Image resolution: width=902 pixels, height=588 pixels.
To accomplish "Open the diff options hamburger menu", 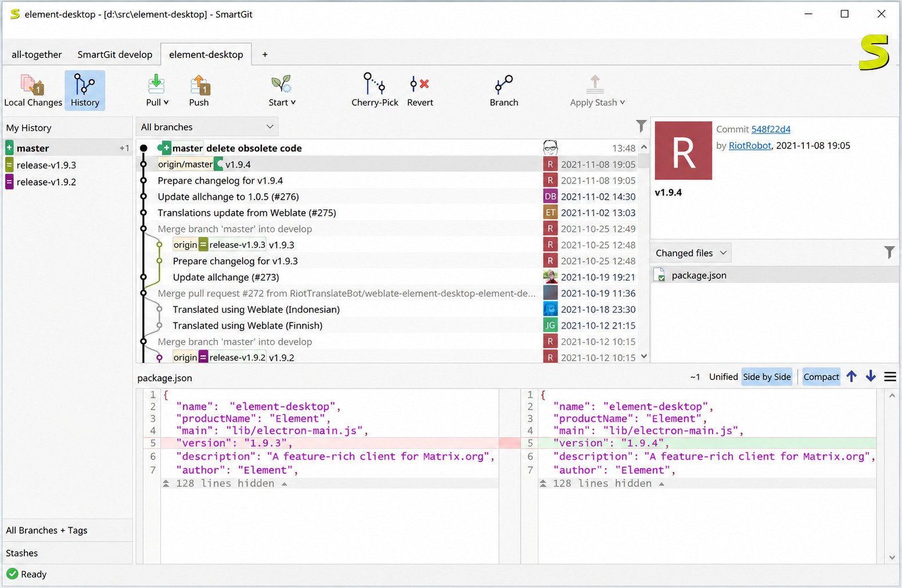I will [890, 377].
